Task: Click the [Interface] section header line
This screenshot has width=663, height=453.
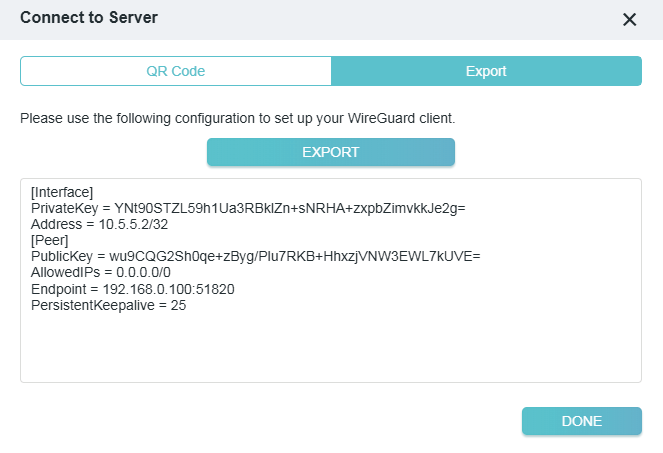Action: point(62,191)
